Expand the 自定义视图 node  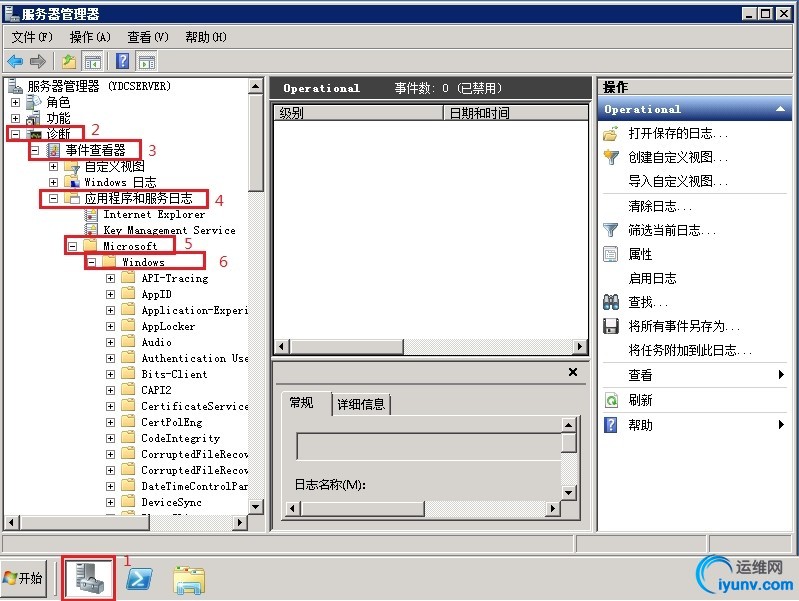(x=54, y=166)
